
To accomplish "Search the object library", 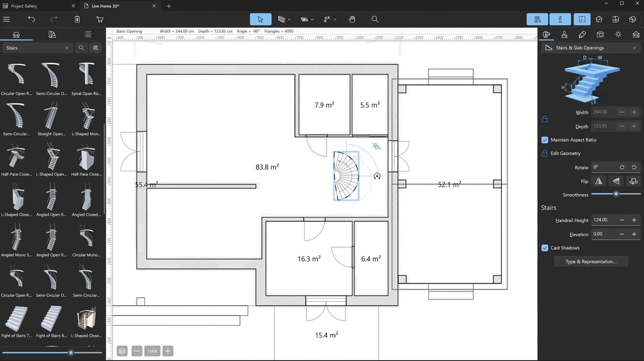I will (x=81, y=48).
